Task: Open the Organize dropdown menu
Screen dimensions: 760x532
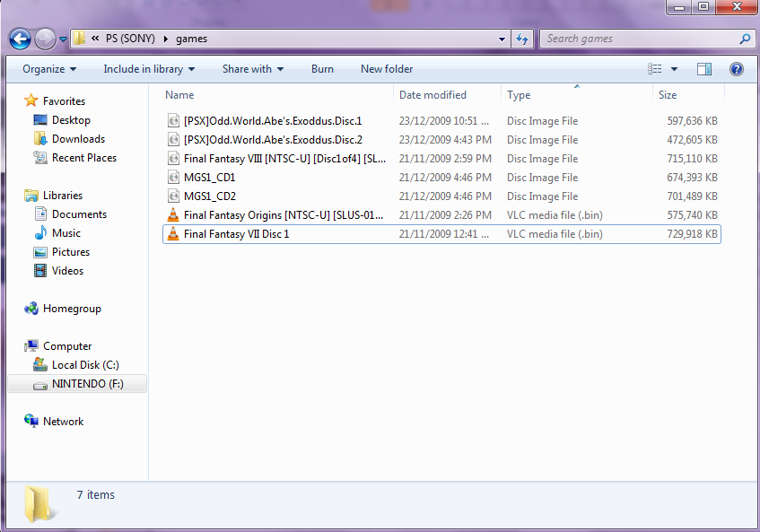Action: 49,69
